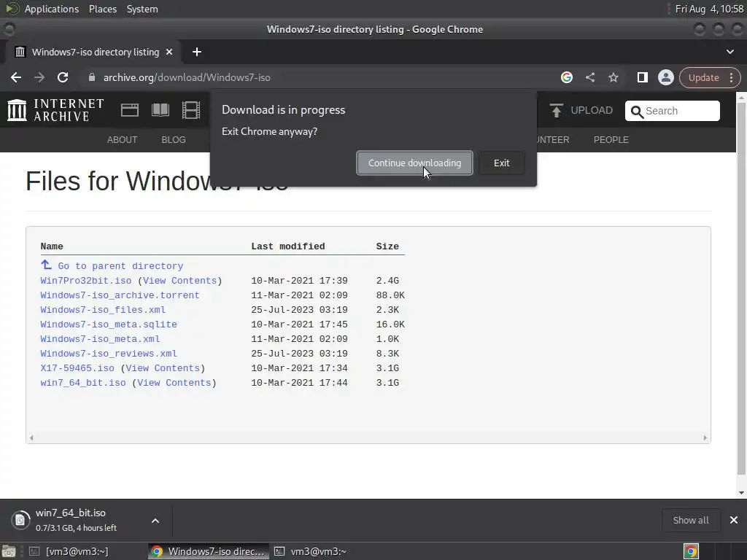Viewport: 747px width, 560px height.
Task: Open the PEOPLE nav link
Action: point(611,139)
